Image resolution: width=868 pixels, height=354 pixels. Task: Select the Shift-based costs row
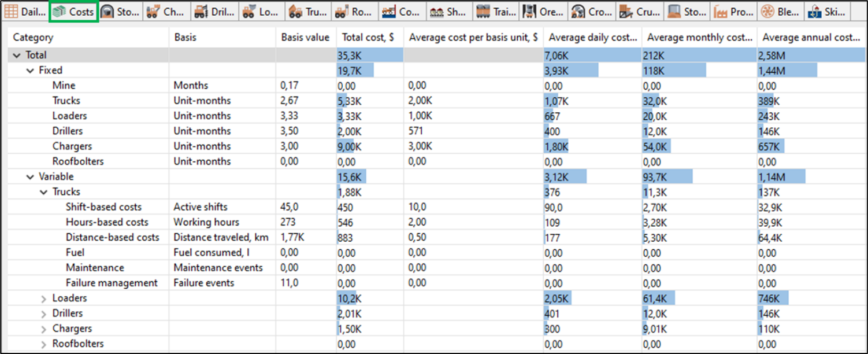[437, 207]
